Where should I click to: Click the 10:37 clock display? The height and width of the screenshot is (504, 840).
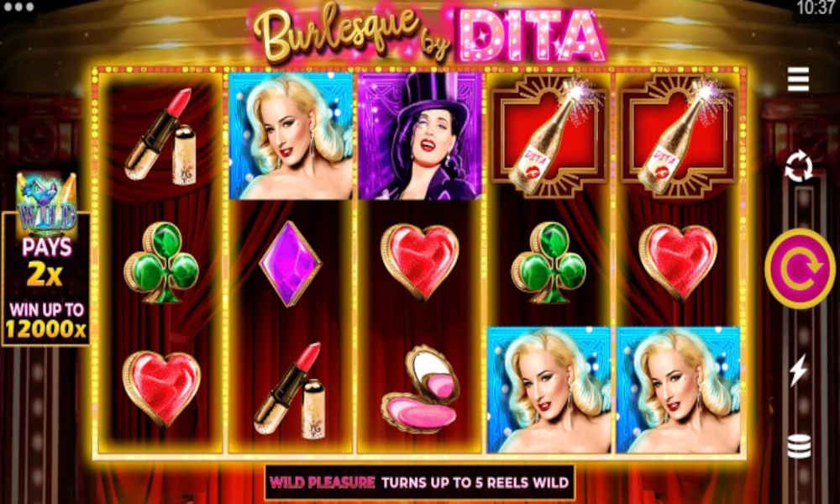(x=817, y=8)
